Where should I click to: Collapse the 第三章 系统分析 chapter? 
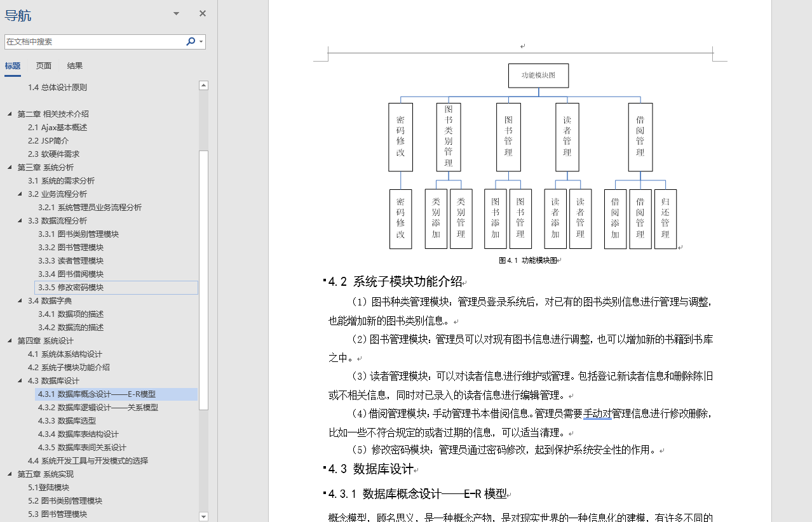(8, 167)
